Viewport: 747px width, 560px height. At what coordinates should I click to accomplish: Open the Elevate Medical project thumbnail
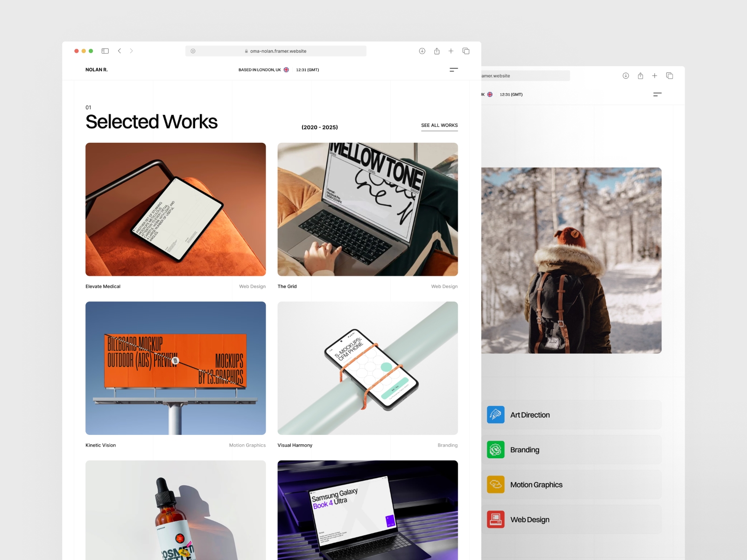176,209
